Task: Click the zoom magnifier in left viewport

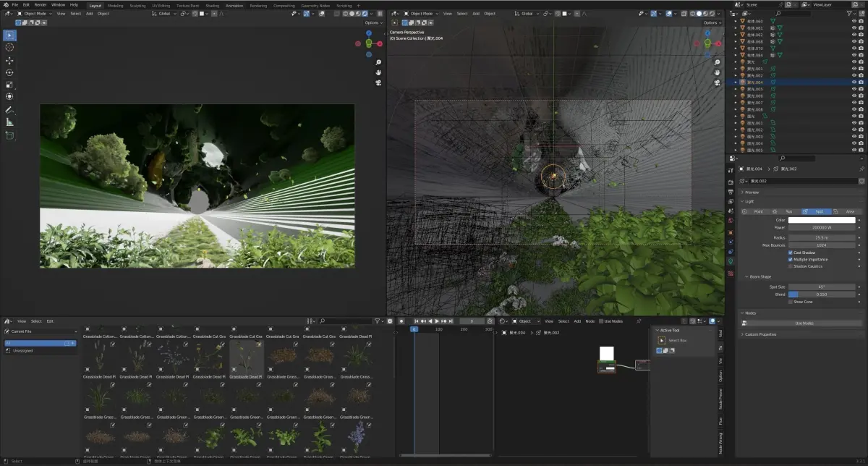Action: (378, 62)
